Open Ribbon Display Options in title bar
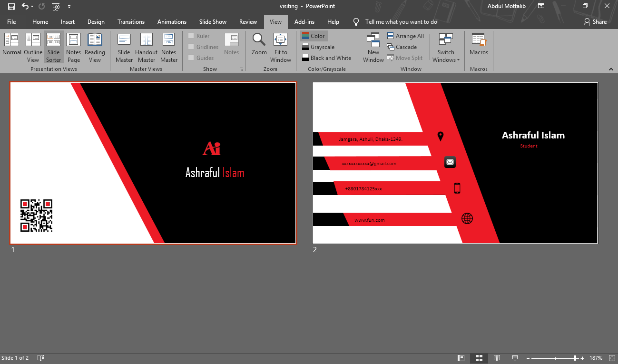This screenshot has width=618, height=364. (541, 6)
